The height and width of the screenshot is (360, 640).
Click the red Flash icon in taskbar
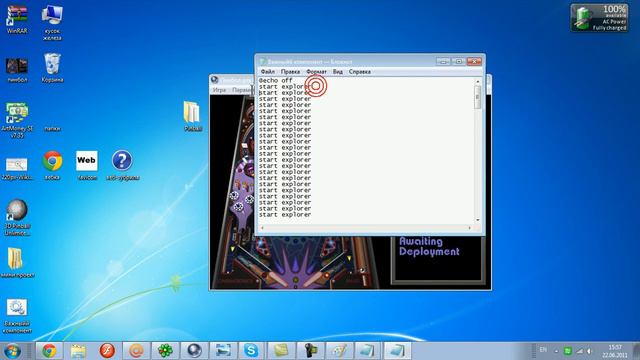click(107, 351)
